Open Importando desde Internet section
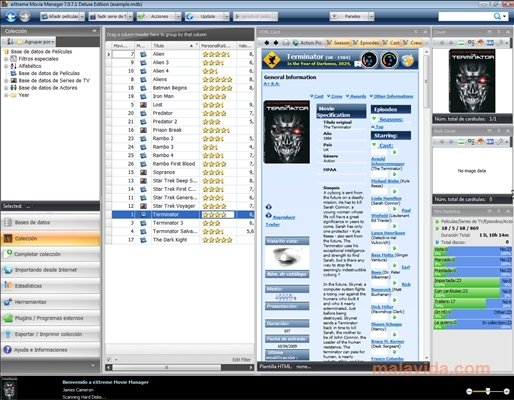Screen dimensions: 514x400 pyautogui.click(x=50, y=270)
